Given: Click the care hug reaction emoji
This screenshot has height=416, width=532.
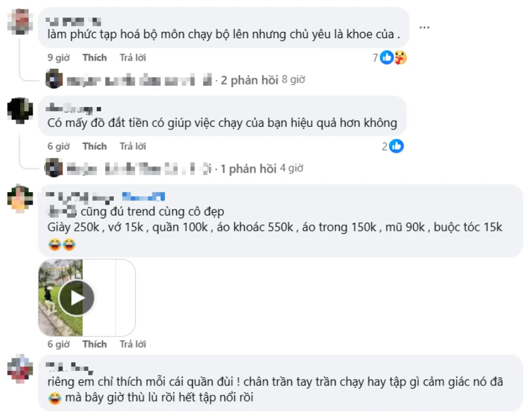Looking at the screenshot, I should 400,58.
